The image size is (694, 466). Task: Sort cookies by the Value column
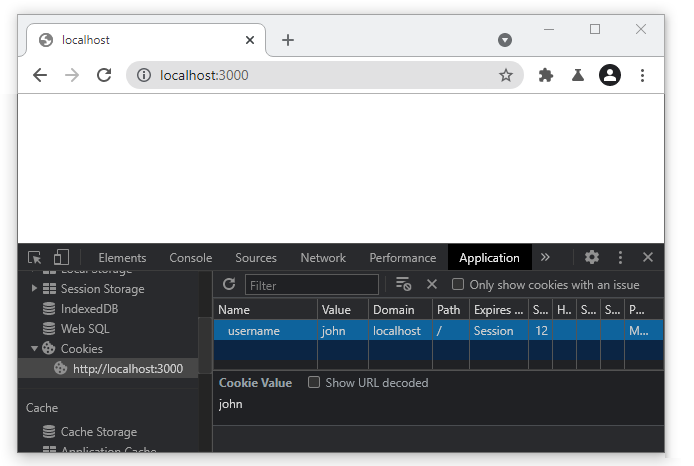(x=343, y=310)
